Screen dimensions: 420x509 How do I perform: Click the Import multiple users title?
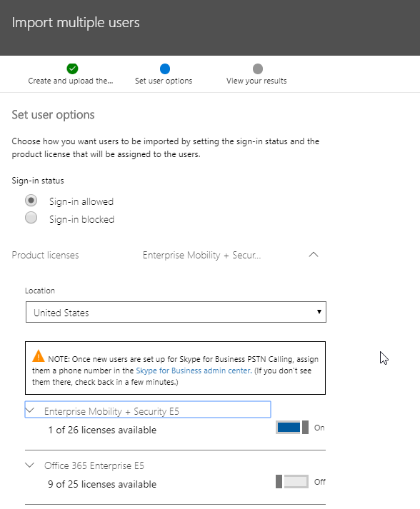coord(76,23)
